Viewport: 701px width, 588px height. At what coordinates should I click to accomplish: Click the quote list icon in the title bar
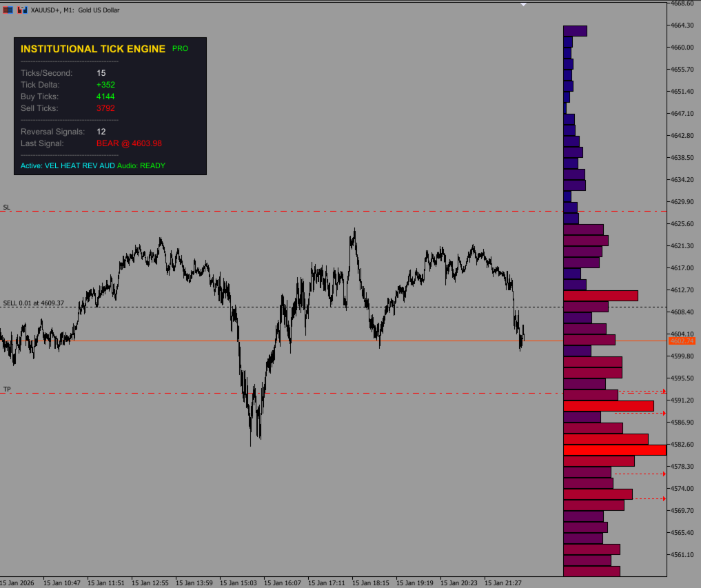click(7, 10)
